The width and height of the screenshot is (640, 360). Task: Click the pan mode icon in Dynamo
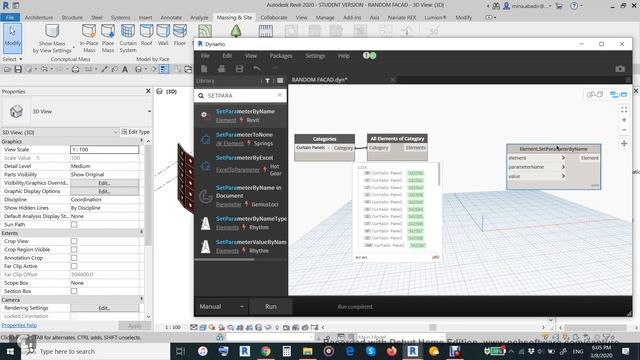tap(624, 143)
